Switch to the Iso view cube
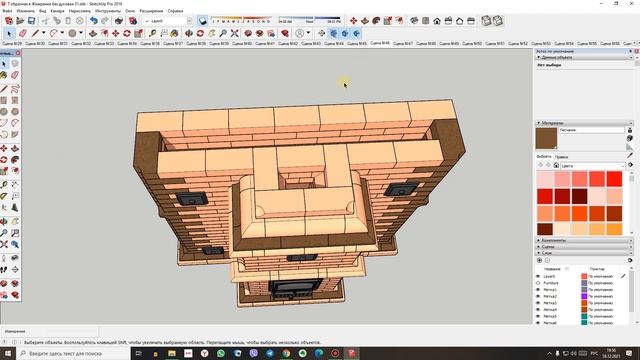The width and height of the screenshot is (640, 360). click(x=414, y=20)
